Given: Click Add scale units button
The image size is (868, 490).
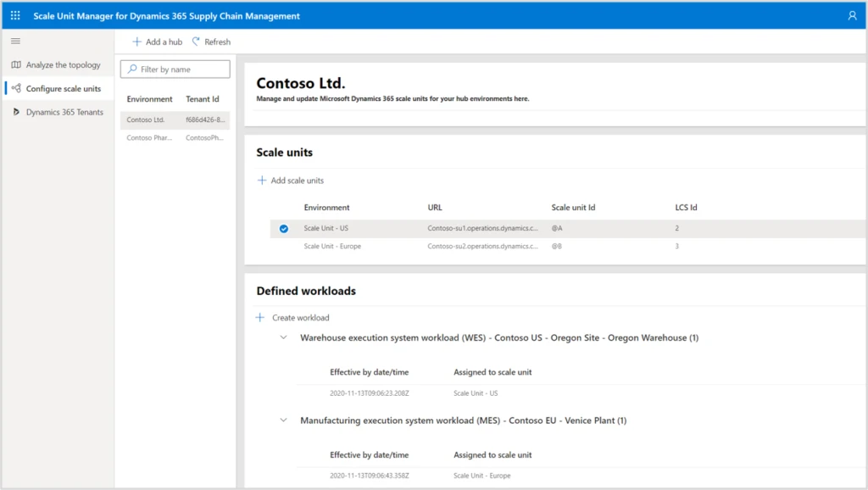Looking at the screenshot, I should [x=291, y=181].
